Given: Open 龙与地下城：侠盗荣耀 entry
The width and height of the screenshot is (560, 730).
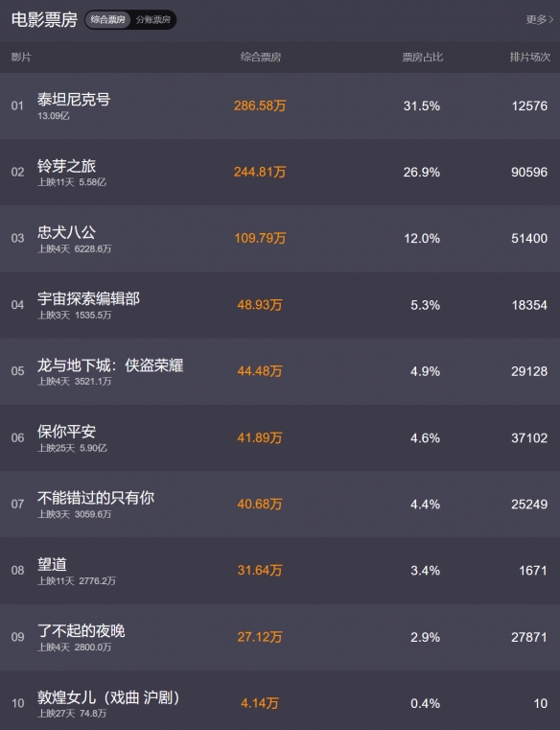Looking at the screenshot, I should coord(110,365).
